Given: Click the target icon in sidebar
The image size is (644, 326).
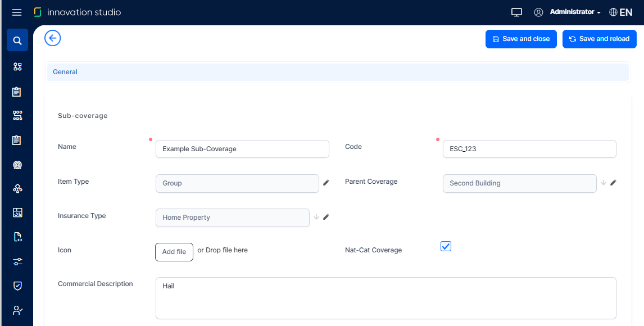Looking at the screenshot, I should tap(17, 165).
